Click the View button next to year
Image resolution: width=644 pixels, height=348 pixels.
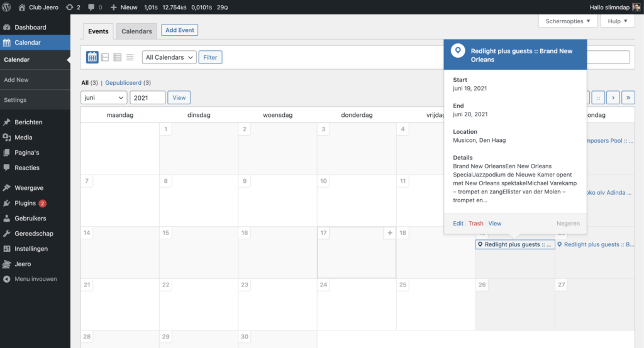179,97
